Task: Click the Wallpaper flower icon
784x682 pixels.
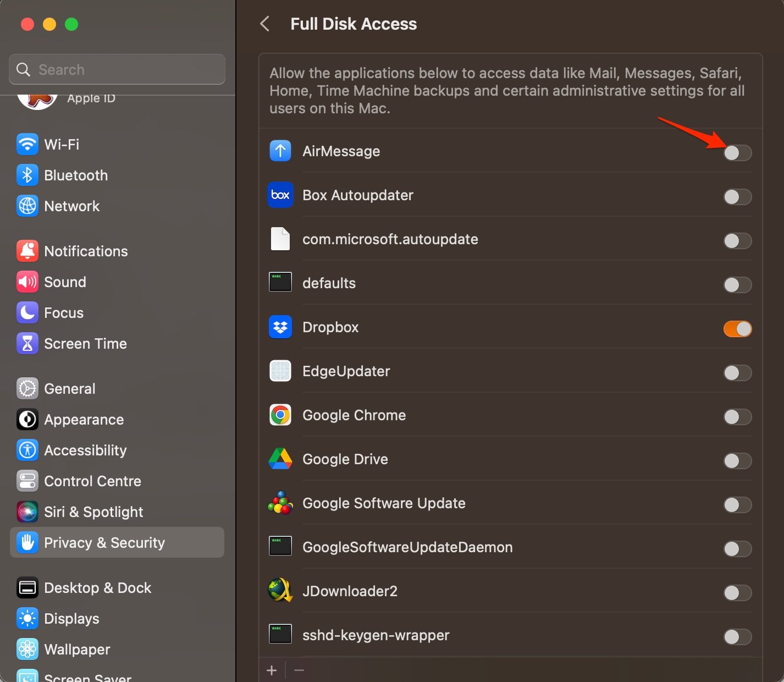Action: pyautogui.click(x=27, y=650)
